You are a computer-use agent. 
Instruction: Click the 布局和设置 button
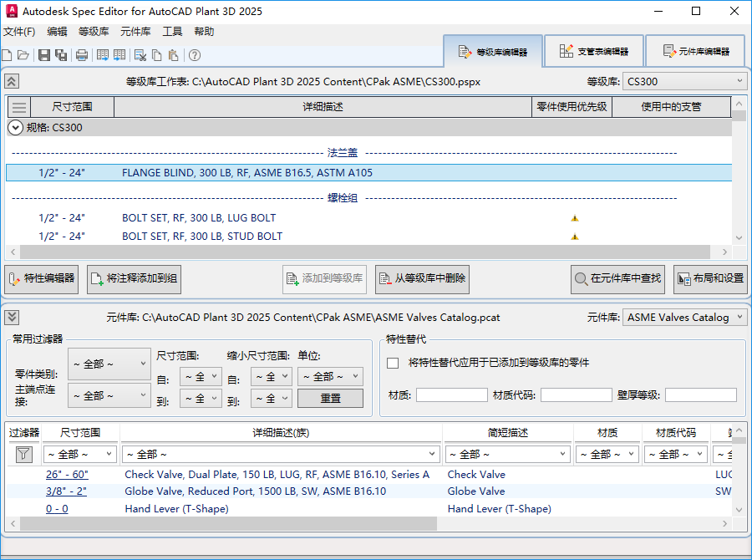710,279
